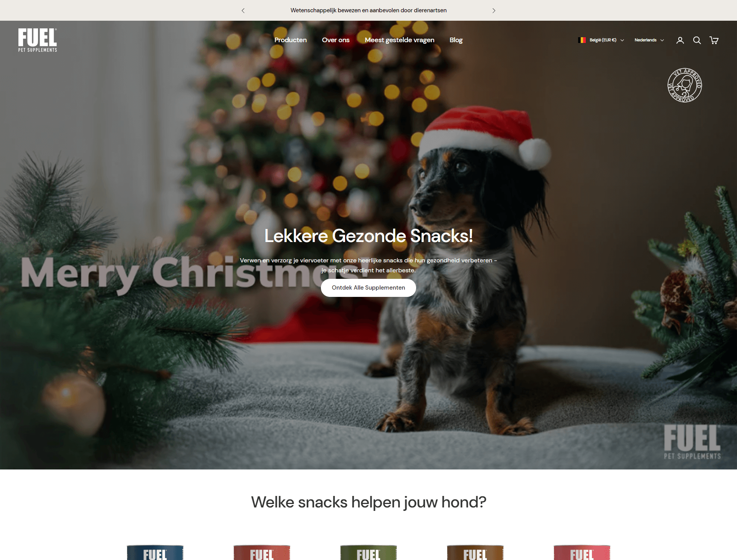
Task: Open the Blog menu item
Action: pos(456,40)
